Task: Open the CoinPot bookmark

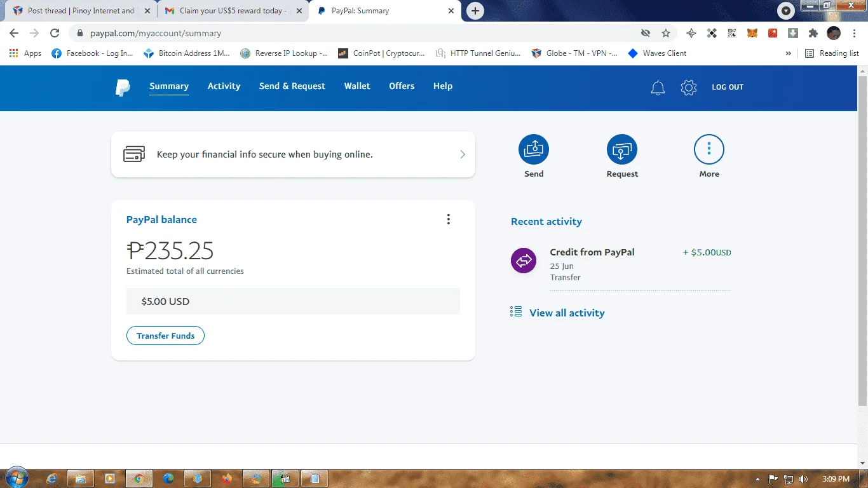Action: pos(381,53)
